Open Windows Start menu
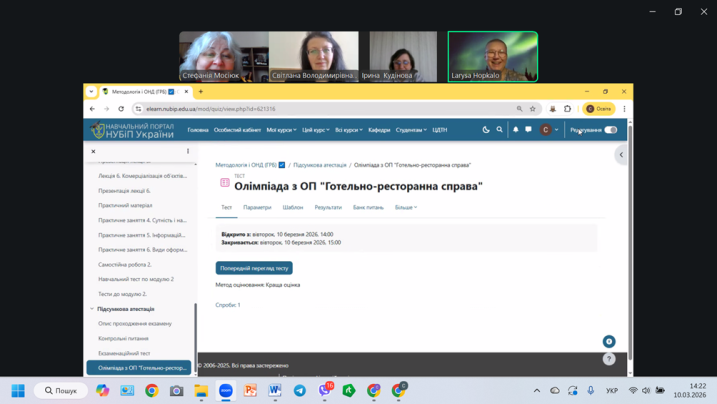Viewport: 717px width, 404px height. tap(18, 391)
